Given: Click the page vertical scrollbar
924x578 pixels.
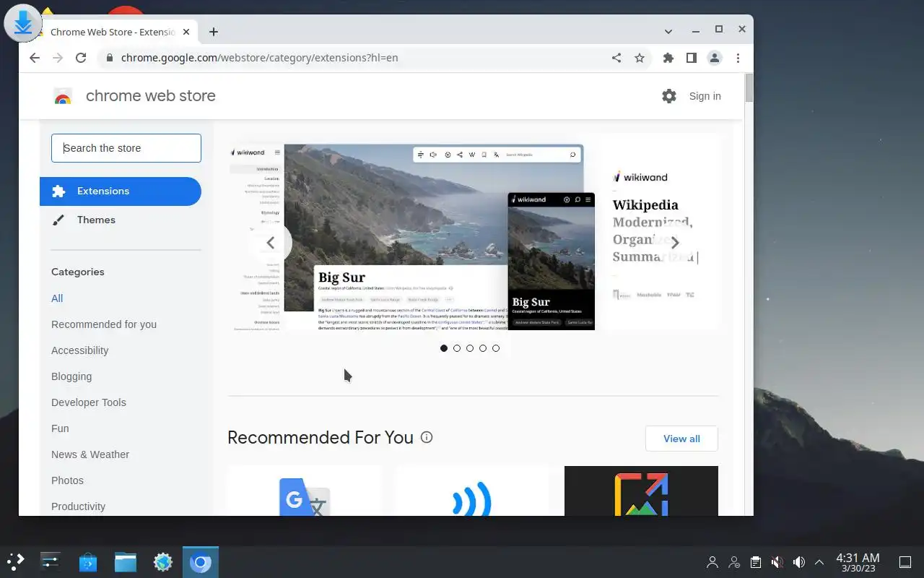Looking at the screenshot, I should click(x=749, y=87).
